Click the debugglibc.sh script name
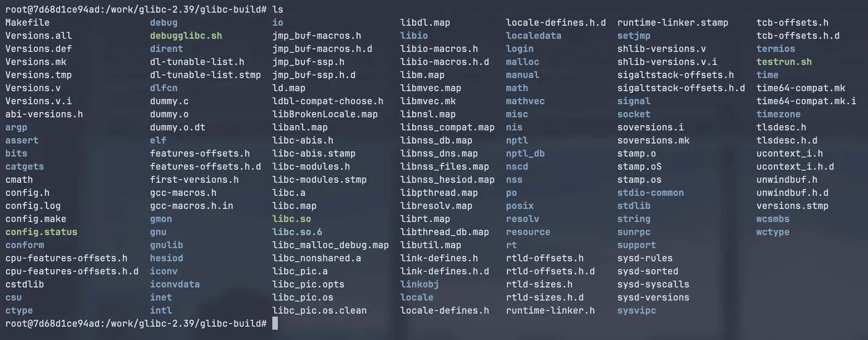This screenshot has width=868, height=340. point(186,36)
